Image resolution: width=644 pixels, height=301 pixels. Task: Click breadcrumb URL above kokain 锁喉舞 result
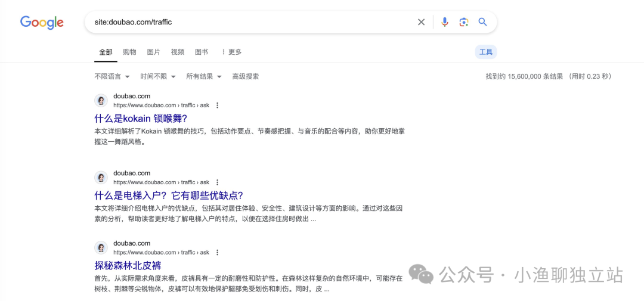point(162,105)
